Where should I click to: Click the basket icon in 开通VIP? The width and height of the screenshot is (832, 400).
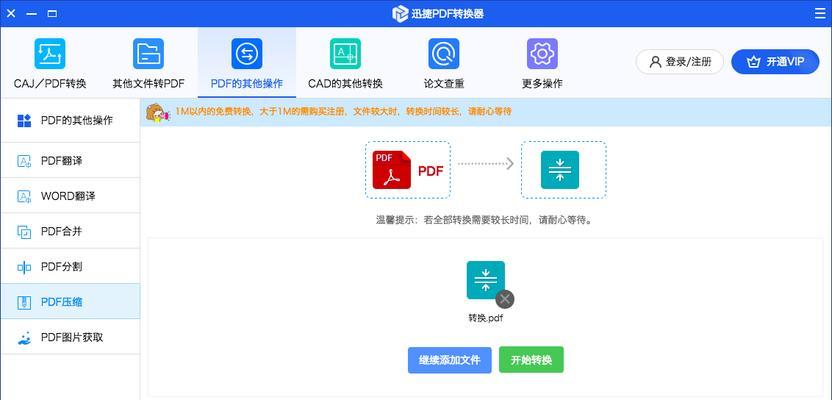coord(753,62)
